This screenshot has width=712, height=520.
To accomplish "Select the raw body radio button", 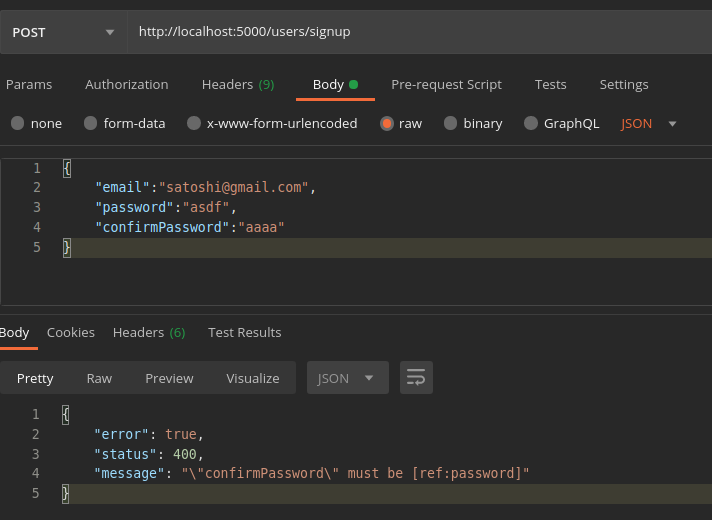I will click(386, 124).
